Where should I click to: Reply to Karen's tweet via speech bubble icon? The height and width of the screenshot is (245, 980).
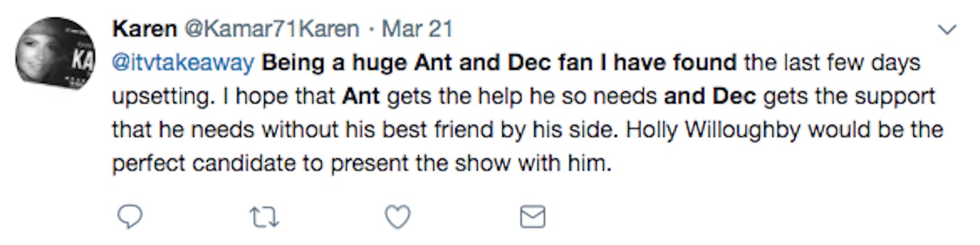(x=129, y=216)
